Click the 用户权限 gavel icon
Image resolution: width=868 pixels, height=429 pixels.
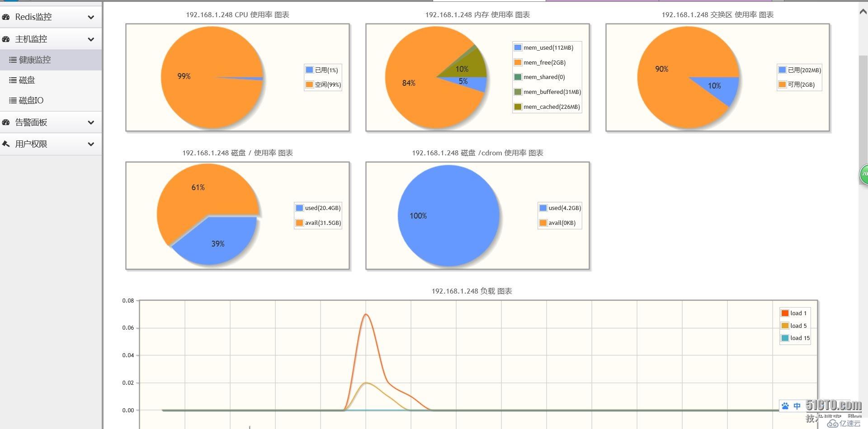6,144
